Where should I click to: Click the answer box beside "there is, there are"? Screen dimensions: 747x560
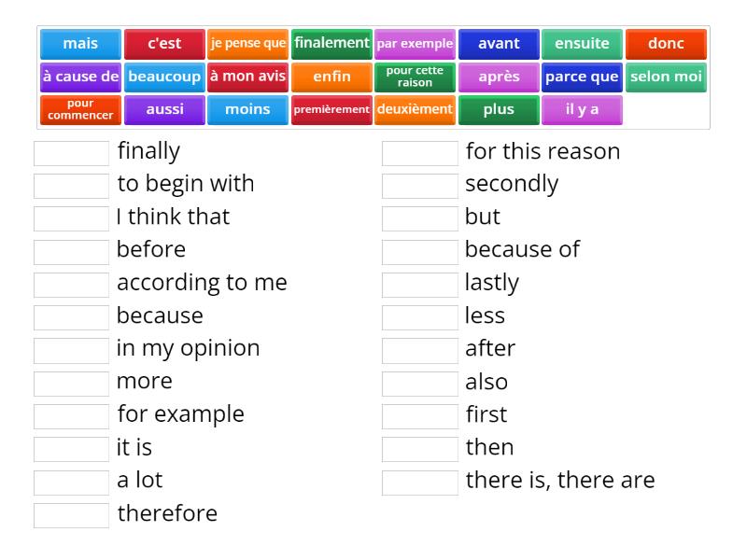tap(419, 481)
